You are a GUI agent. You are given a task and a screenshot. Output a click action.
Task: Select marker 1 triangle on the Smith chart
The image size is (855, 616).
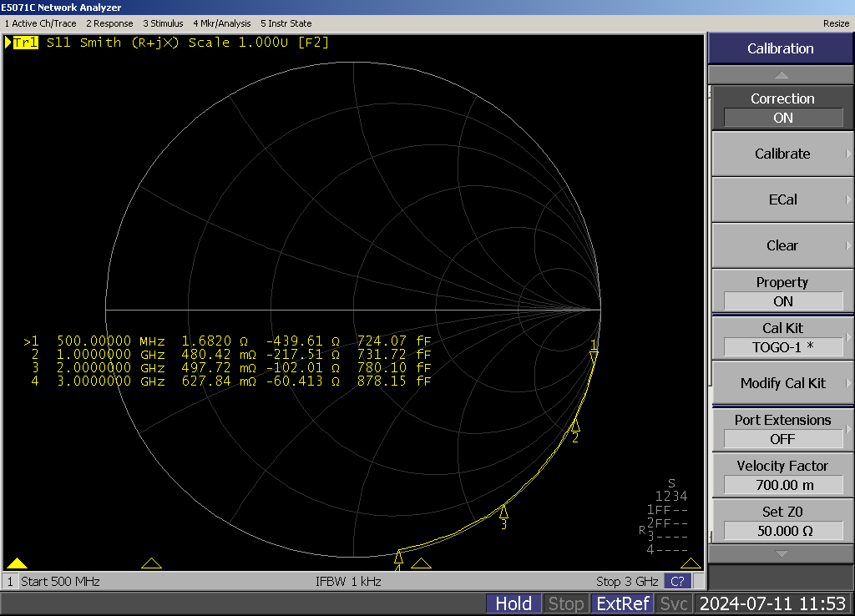[594, 356]
